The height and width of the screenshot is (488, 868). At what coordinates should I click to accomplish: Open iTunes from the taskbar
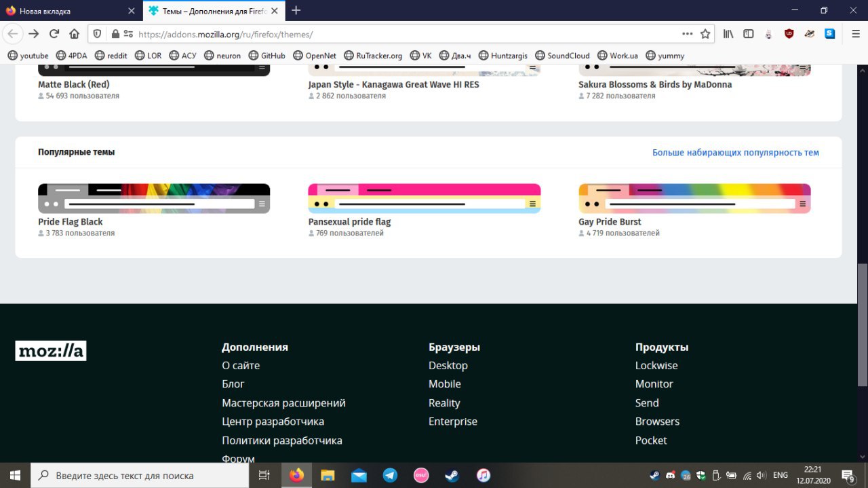click(x=483, y=475)
